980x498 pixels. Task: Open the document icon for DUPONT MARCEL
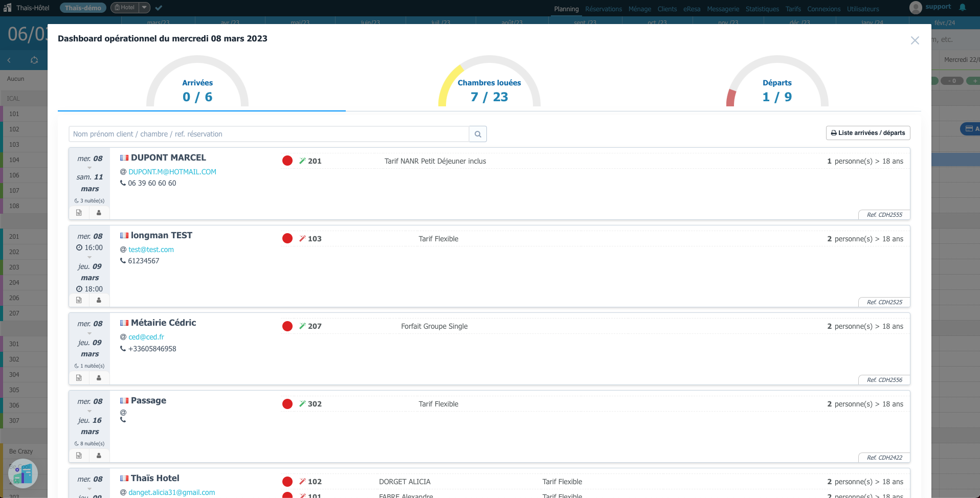coord(79,213)
